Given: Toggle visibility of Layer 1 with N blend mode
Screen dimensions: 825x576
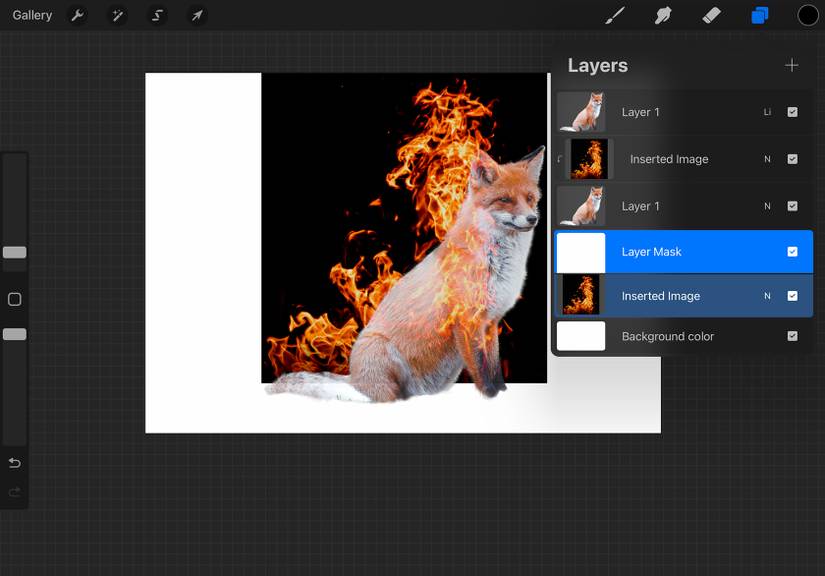Looking at the screenshot, I should (x=792, y=206).
